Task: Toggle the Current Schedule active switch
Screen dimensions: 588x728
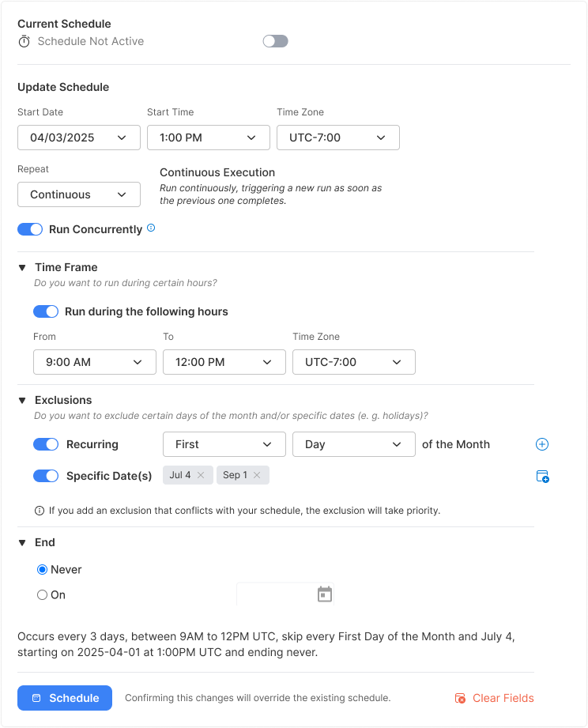Action: 276,41
